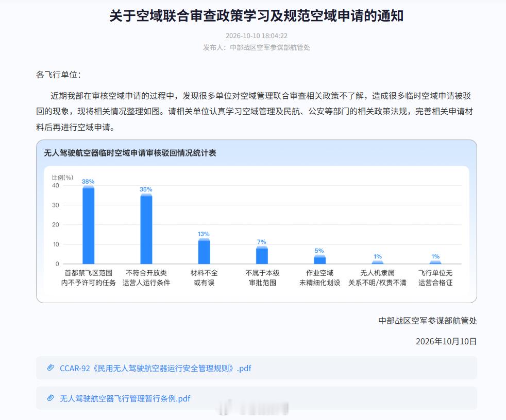Viewport: 506px width, 420px height.
Task: Click the 1% bar for 无人机隶属关系不明
Action: [x=378, y=262]
